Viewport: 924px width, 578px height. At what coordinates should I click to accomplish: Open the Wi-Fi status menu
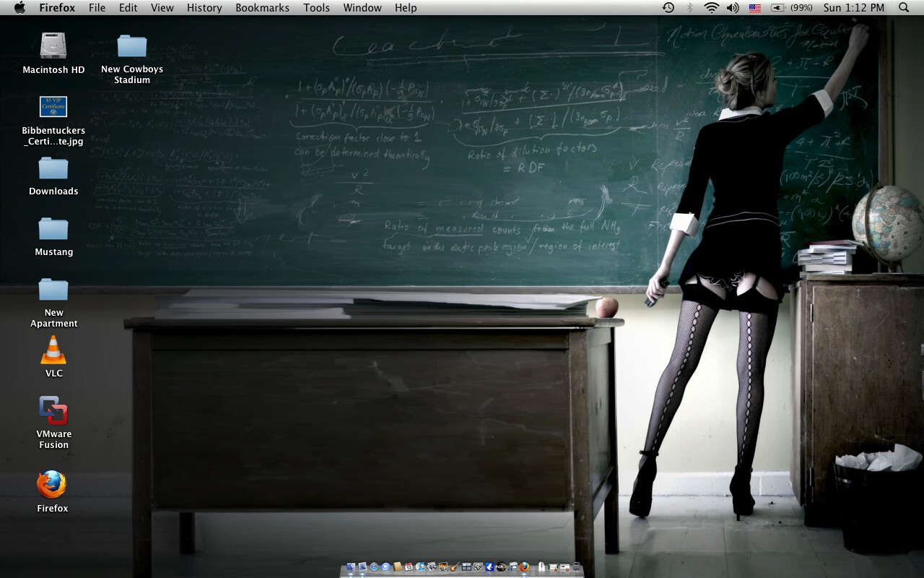pos(712,8)
